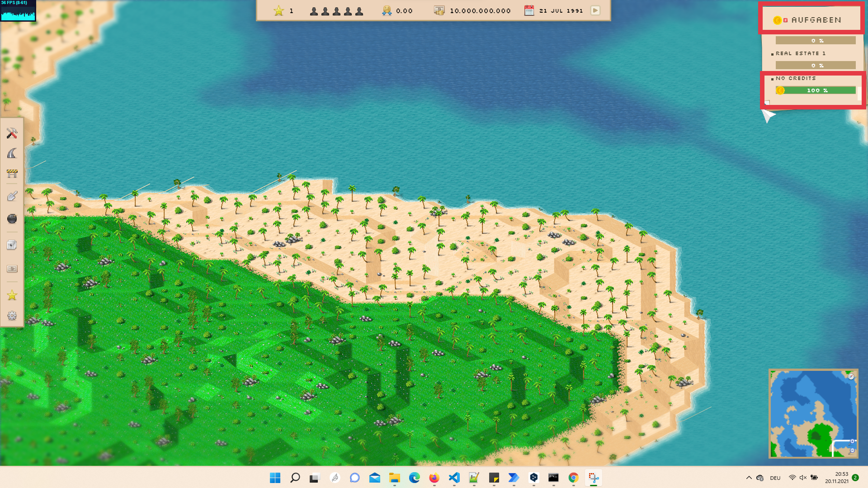
Task: Open the Windows Start menu
Action: 275,478
